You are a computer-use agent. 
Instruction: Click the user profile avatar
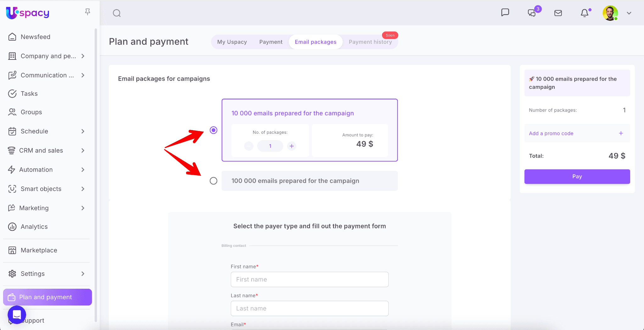(610, 13)
